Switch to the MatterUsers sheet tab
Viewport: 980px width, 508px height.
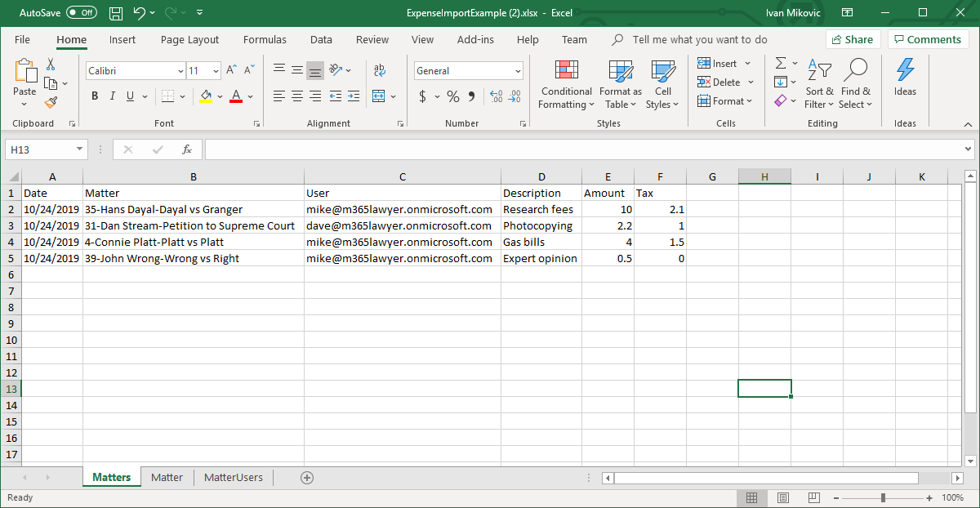pyautogui.click(x=234, y=477)
